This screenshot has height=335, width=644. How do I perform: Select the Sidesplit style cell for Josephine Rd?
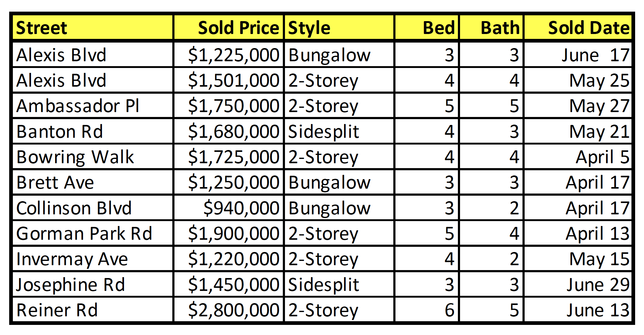coord(339,284)
